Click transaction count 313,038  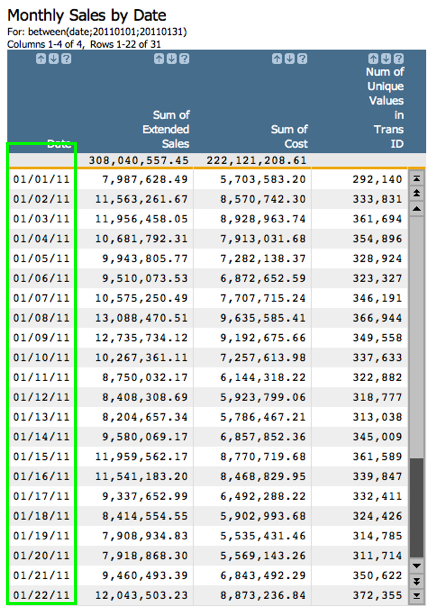377,417
